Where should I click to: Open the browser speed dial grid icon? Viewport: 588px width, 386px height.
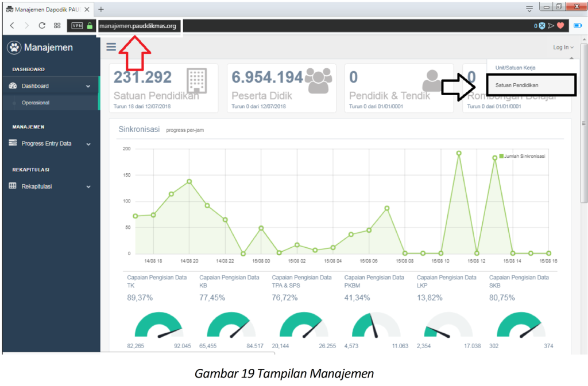[x=57, y=26]
